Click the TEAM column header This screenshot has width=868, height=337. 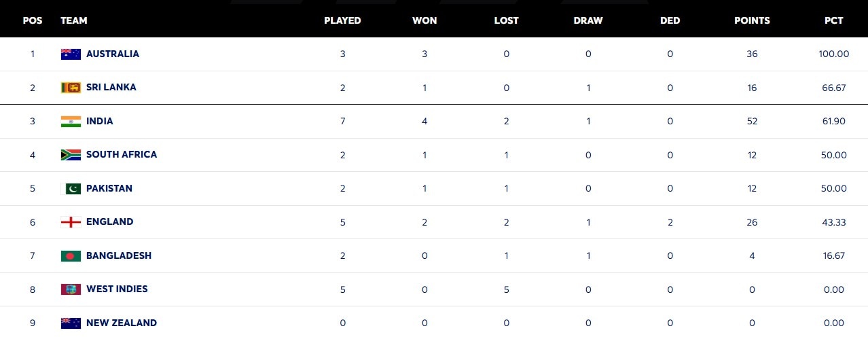click(74, 20)
